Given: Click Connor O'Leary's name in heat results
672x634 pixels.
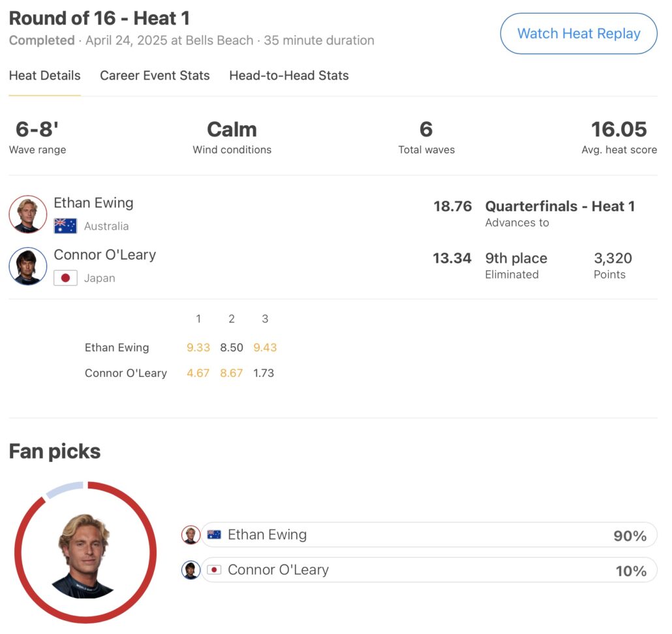Looking at the screenshot, I should (104, 255).
